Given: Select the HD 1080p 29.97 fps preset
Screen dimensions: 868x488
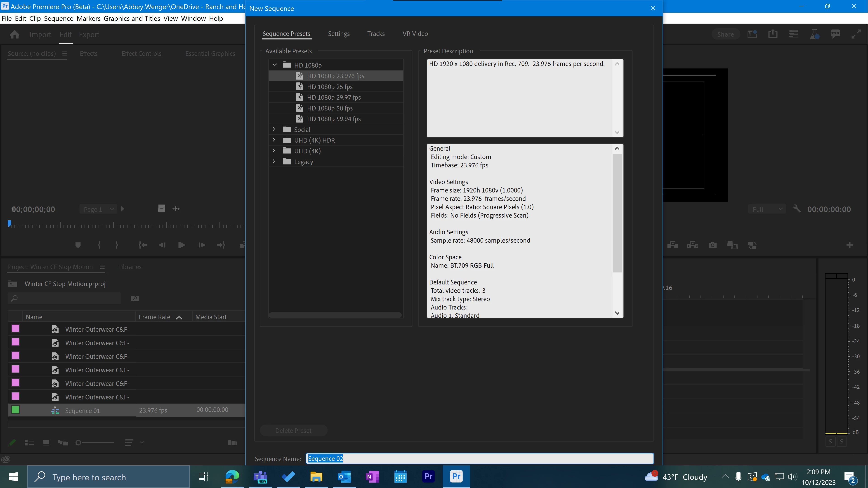Looking at the screenshot, I should (x=334, y=97).
